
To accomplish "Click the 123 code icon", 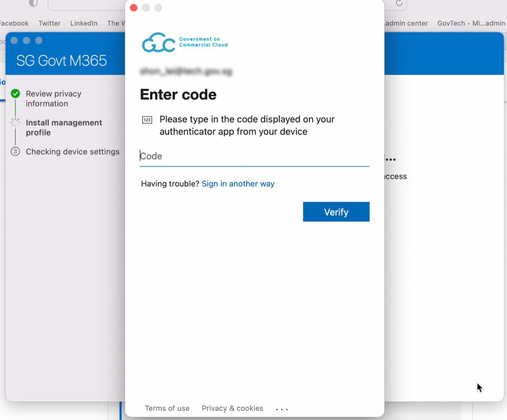I will (x=147, y=120).
